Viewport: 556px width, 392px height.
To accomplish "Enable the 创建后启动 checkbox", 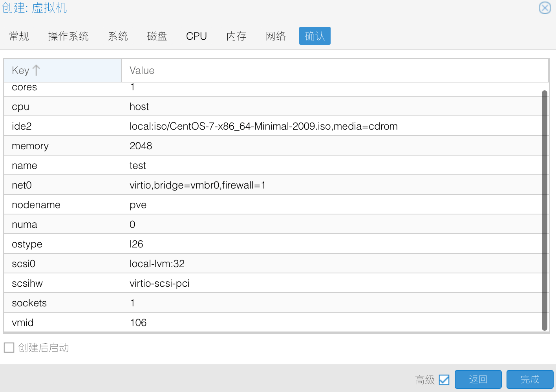I will coord(9,348).
